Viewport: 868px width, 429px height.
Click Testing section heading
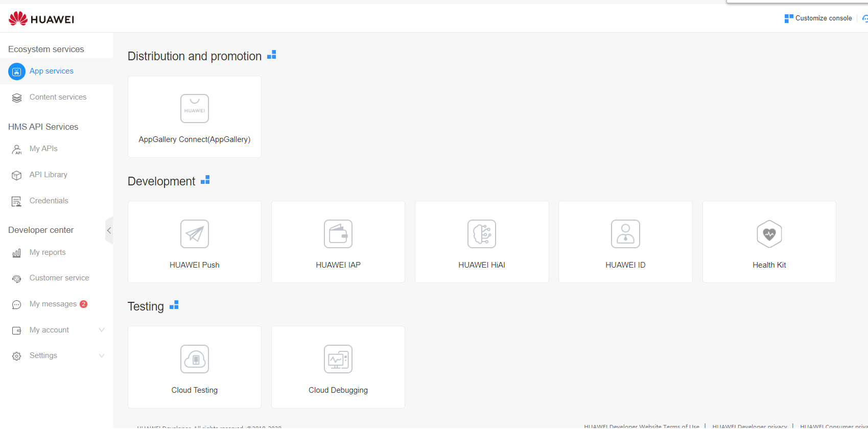pos(146,306)
